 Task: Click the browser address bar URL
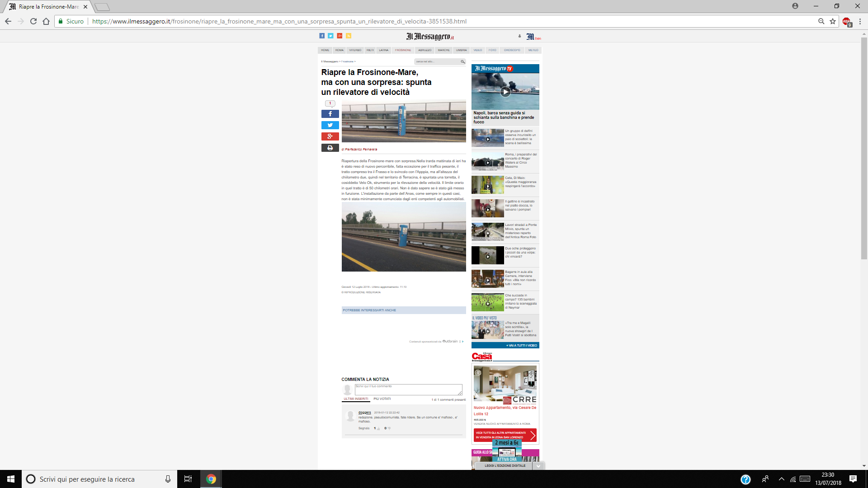pos(279,21)
